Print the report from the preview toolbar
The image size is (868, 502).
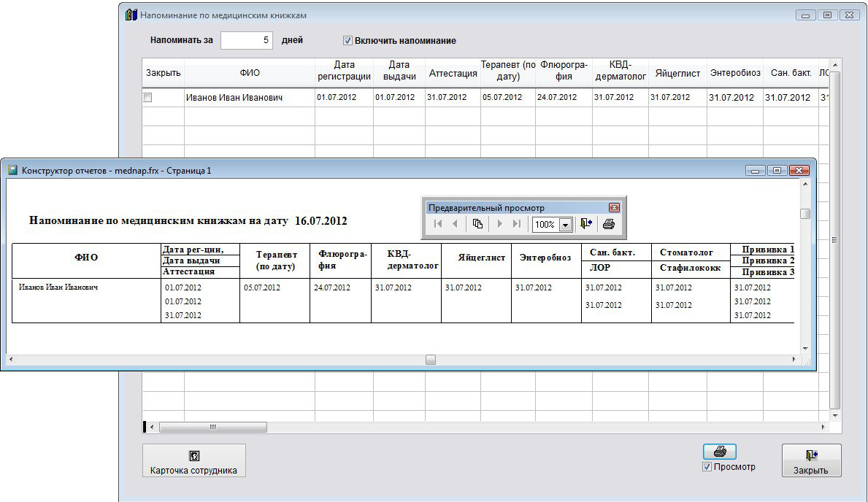click(609, 225)
